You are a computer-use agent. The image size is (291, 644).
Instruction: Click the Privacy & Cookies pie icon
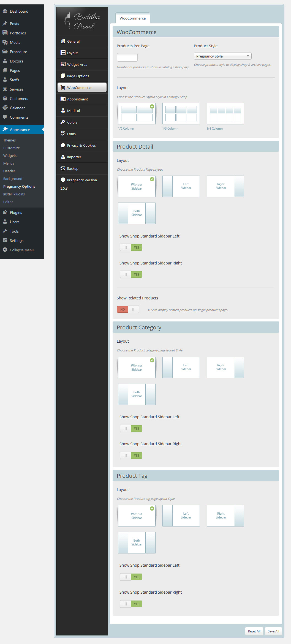coord(63,145)
